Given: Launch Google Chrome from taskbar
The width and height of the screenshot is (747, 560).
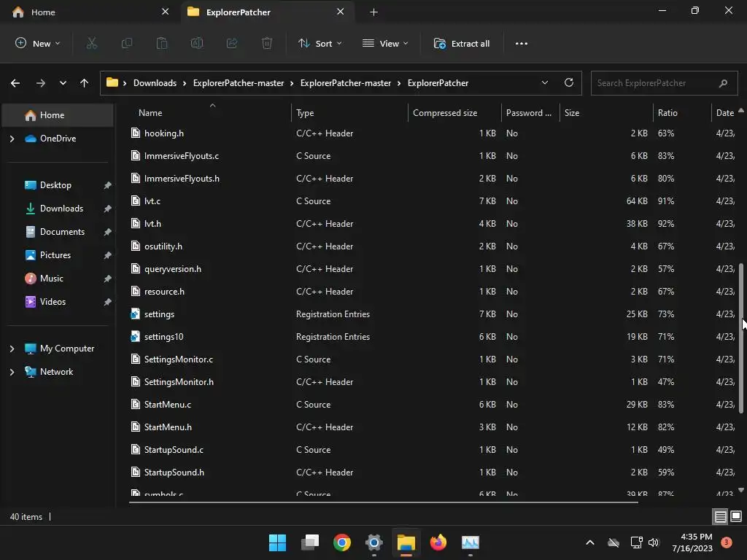Looking at the screenshot, I should click(341, 542).
